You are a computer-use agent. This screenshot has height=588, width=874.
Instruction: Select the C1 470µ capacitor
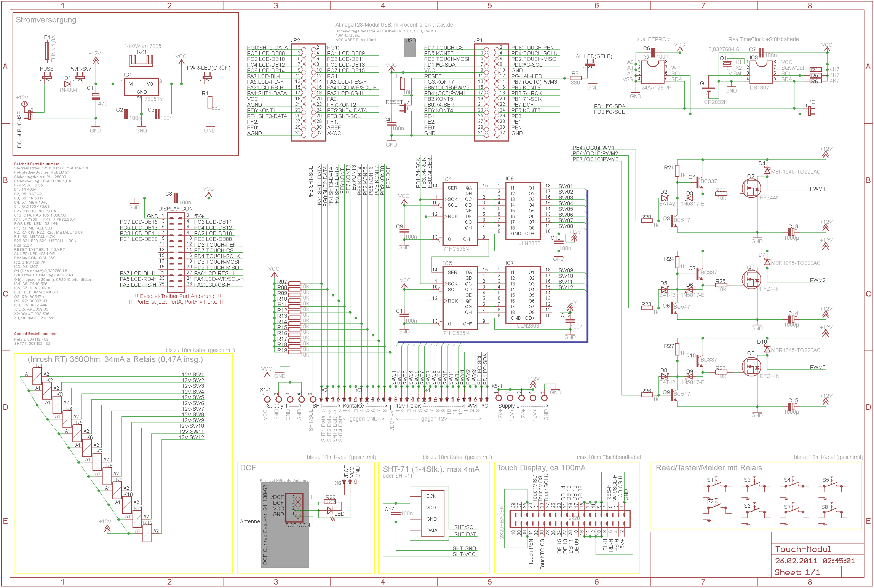coord(96,96)
